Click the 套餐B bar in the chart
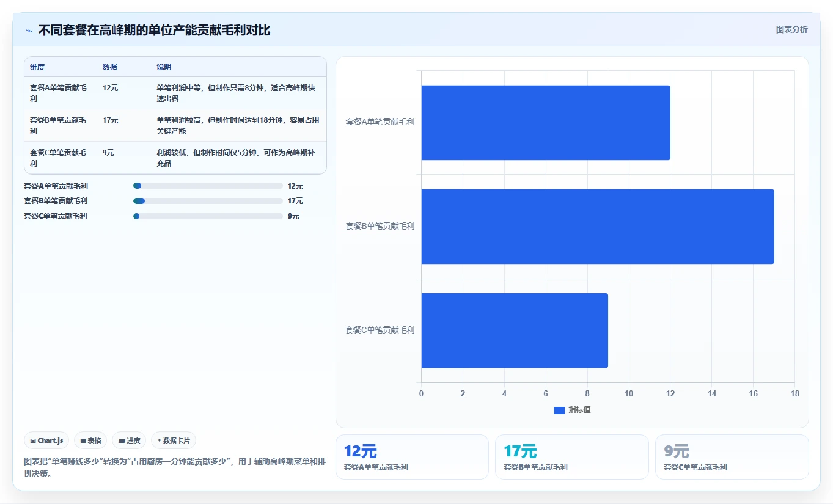This screenshot has width=833, height=504. click(598, 227)
